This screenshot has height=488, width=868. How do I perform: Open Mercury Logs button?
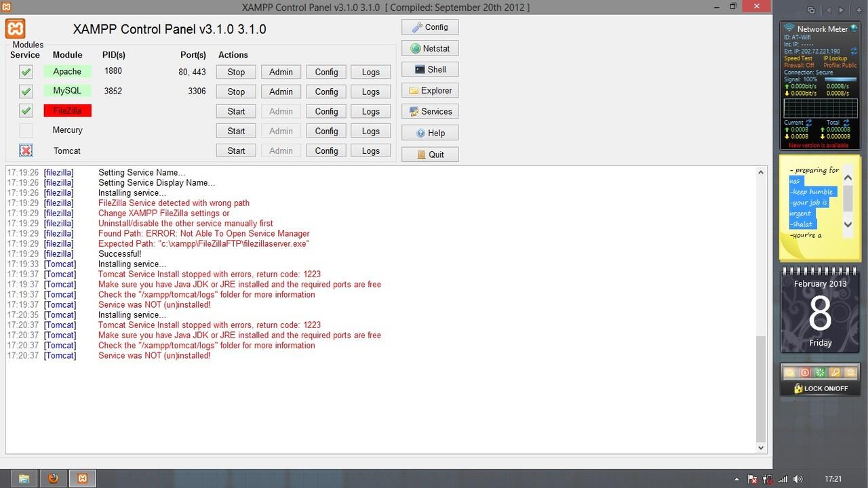pos(370,131)
